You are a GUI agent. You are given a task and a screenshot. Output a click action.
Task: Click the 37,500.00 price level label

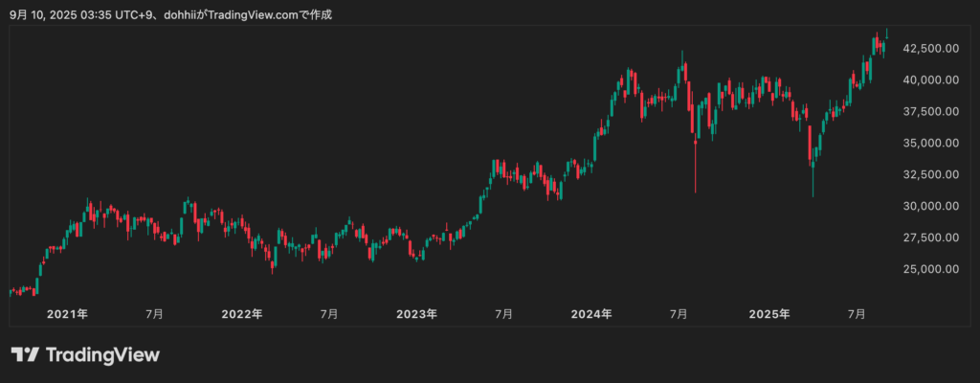coord(931,111)
